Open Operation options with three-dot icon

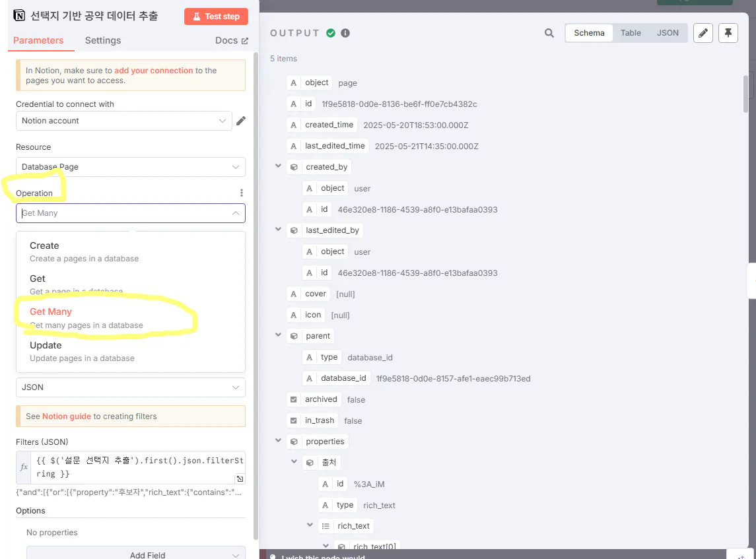point(241,192)
